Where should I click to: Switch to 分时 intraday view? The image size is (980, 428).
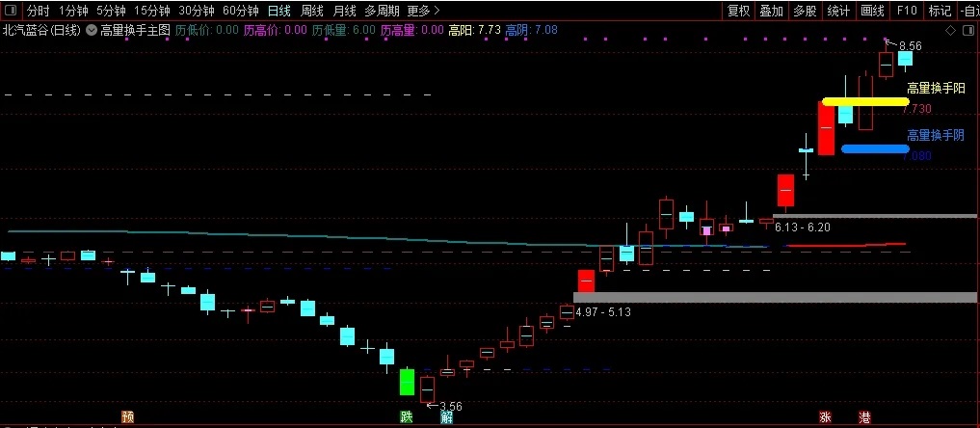(x=39, y=11)
